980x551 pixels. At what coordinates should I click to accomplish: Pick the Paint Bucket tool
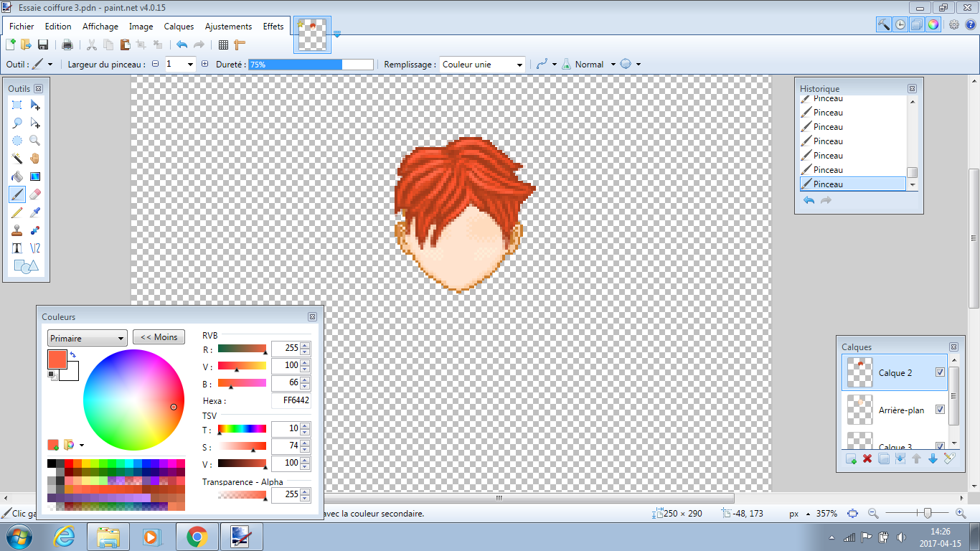17,176
